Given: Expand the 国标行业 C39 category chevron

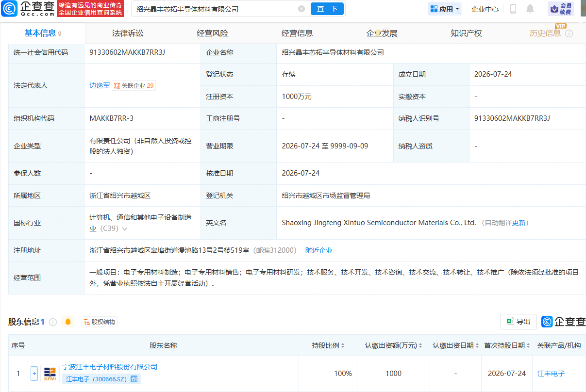Looking at the screenshot, I should point(125,229).
